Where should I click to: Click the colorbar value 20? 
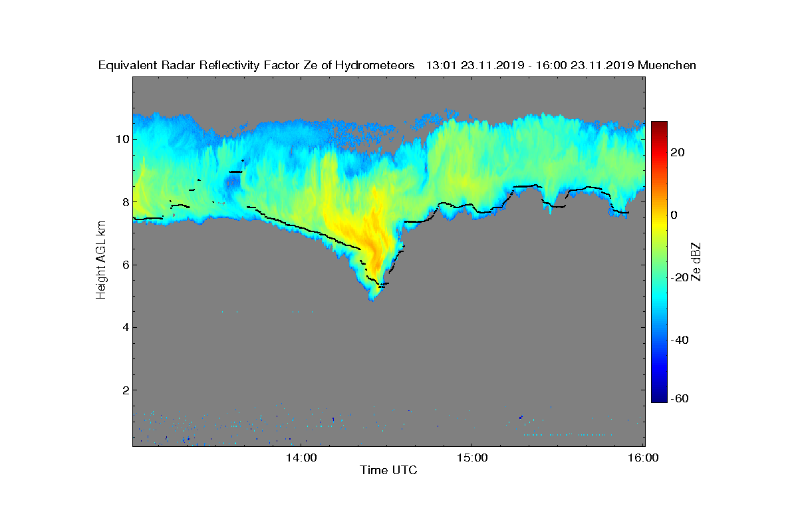pyautogui.click(x=678, y=152)
